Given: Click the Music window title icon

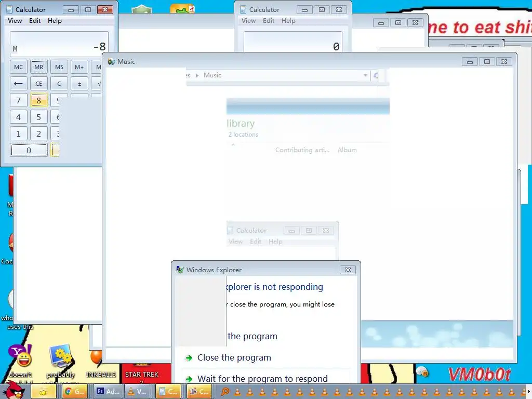Looking at the screenshot, I should pyautogui.click(x=111, y=61).
